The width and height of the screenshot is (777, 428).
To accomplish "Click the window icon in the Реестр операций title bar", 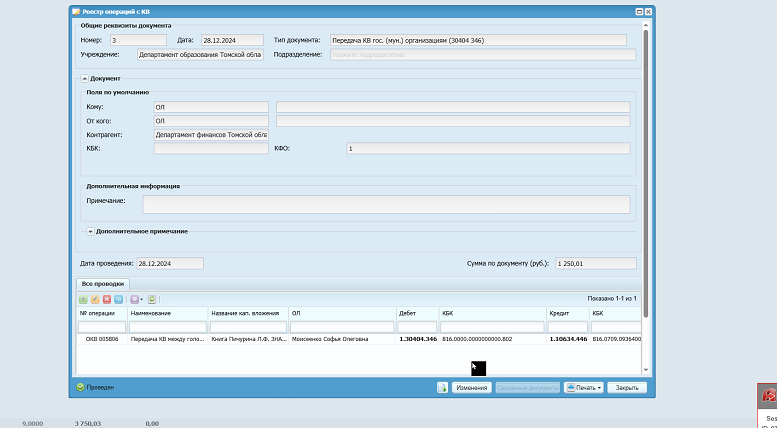I will (76, 12).
